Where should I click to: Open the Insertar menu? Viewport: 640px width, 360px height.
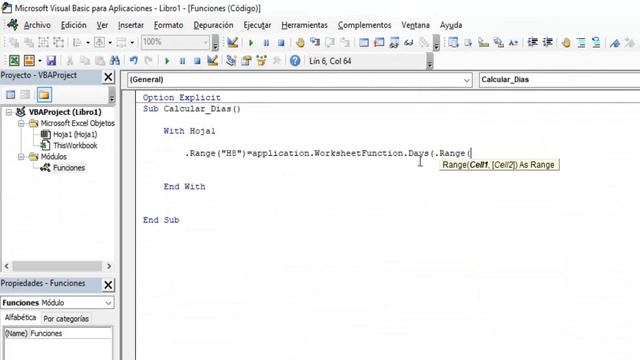tap(131, 25)
